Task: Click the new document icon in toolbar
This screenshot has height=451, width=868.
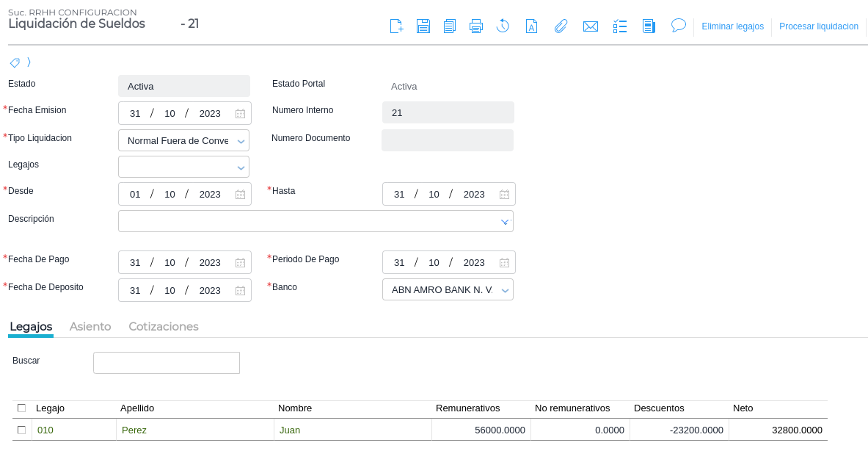Action: click(396, 26)
